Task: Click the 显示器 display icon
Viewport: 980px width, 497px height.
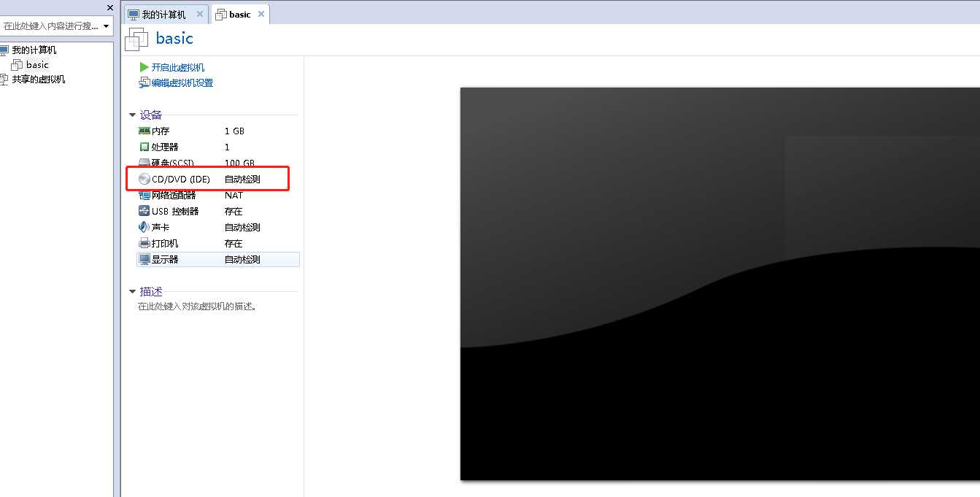Action: (144, 259)
